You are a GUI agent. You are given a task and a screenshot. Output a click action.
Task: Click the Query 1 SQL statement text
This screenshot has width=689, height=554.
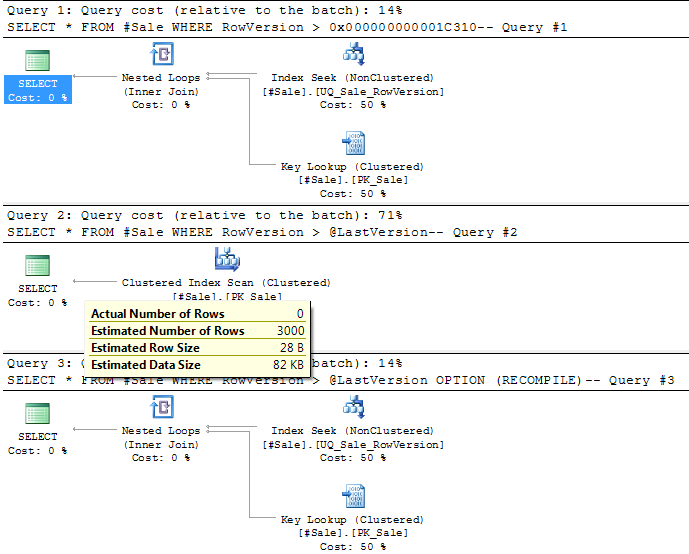(x=287, y=27)
